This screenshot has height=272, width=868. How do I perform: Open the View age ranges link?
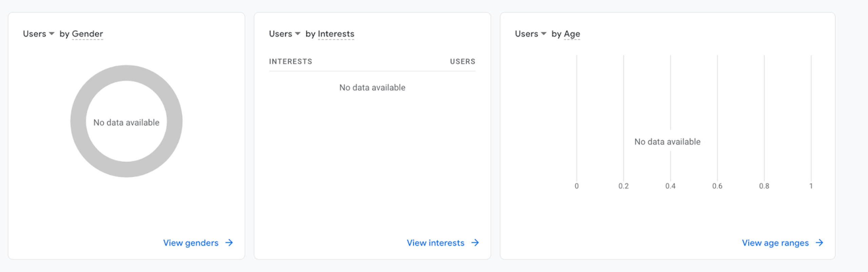pos(775,243)
